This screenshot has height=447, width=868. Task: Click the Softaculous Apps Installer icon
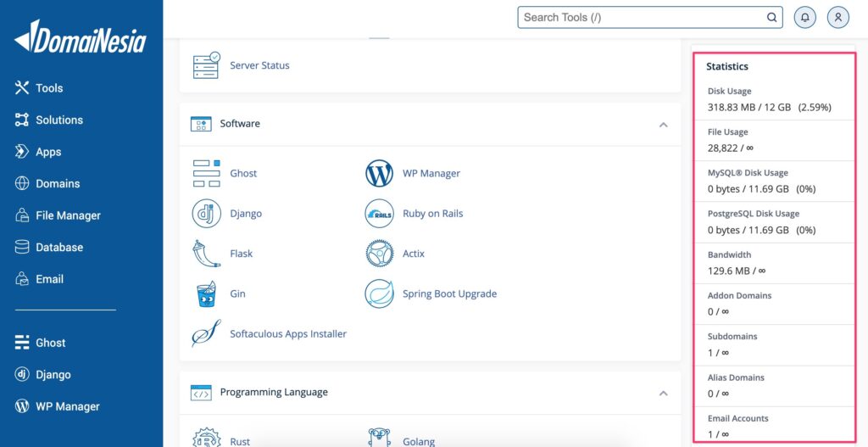(x=207, y=333)
